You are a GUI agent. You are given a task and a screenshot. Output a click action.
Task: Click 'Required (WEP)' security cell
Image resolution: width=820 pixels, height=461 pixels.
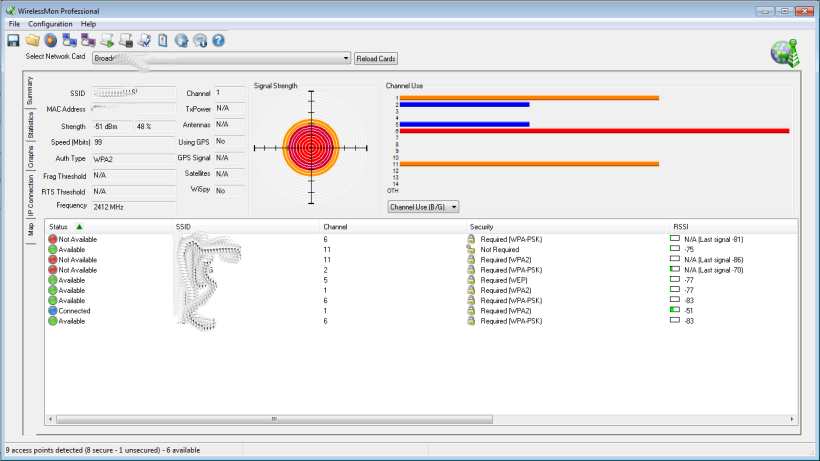pyautogui.click(x=504, y=280)
